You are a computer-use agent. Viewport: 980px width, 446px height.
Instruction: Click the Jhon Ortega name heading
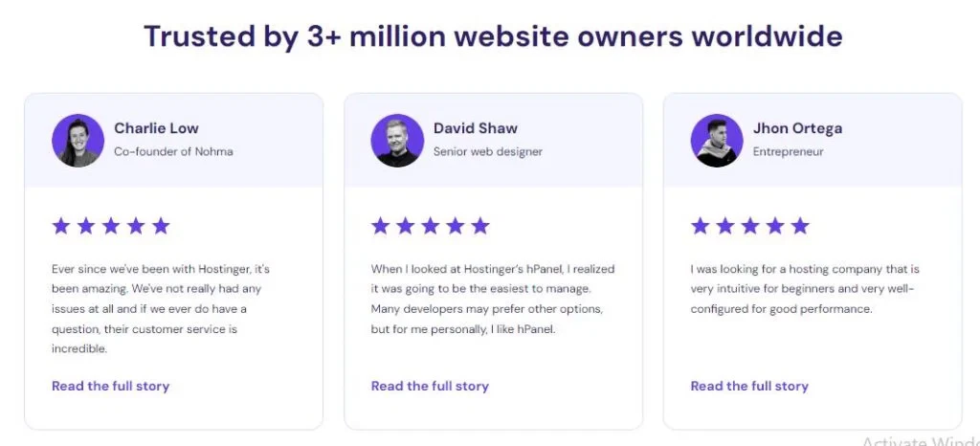797,128
